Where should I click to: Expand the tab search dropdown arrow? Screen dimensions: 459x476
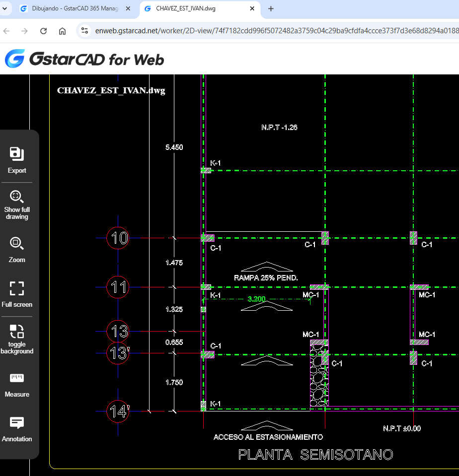[x=5, y=9]
